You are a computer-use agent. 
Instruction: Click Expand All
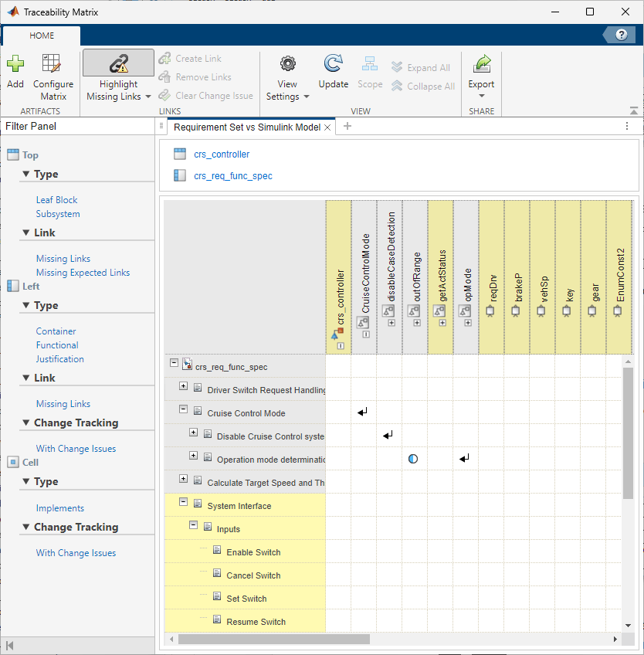click(x=421, y=68)
